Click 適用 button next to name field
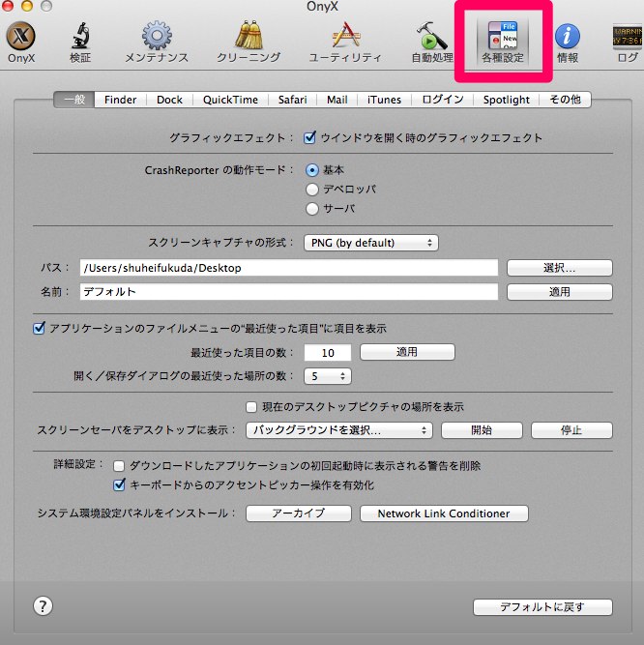This screenshot has width=644, height=645. click(560, 292)
